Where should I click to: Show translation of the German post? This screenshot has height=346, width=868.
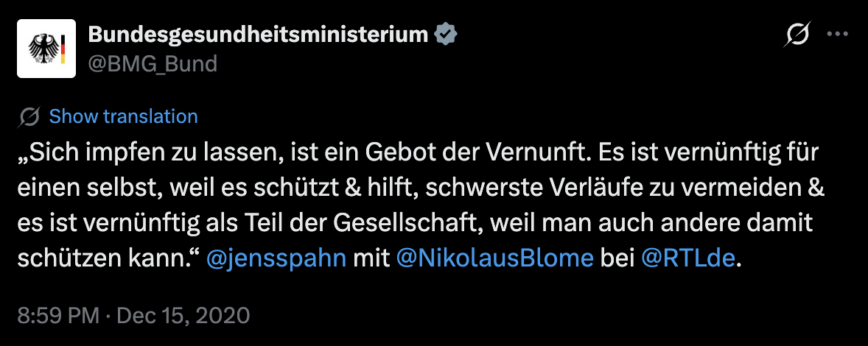click(123, 116)
